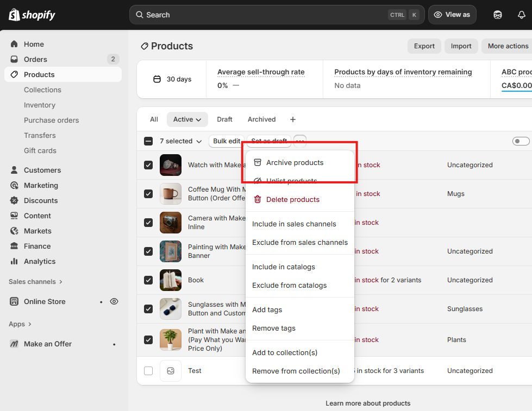Open the notifications bell icon
532x411 pixels.
[521, 15]
